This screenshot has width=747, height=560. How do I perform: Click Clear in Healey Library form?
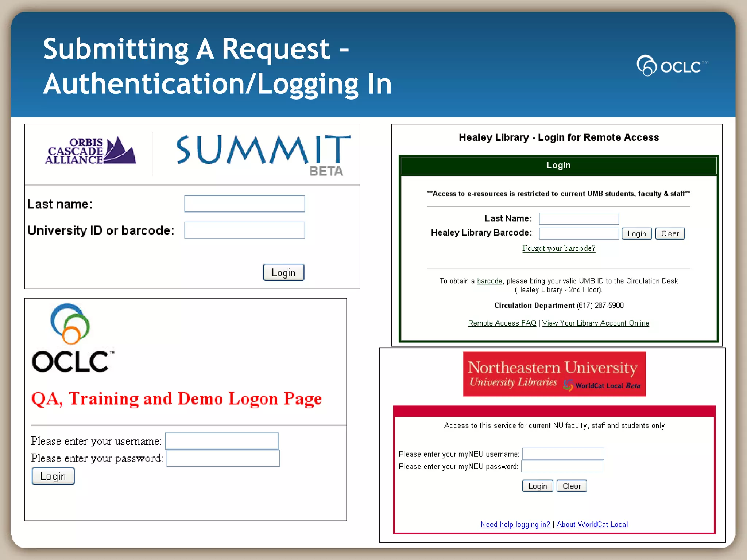click(x=670, y=234)
